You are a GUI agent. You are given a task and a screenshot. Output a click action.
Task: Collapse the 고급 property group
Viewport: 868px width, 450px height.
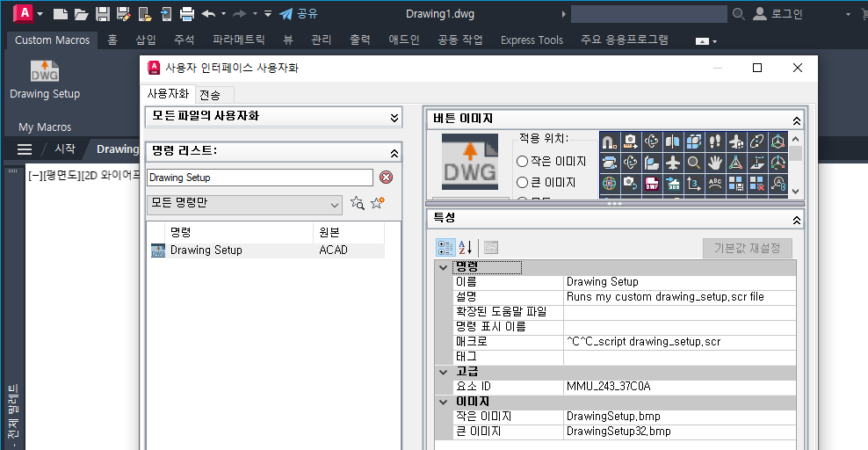[443, 372]
